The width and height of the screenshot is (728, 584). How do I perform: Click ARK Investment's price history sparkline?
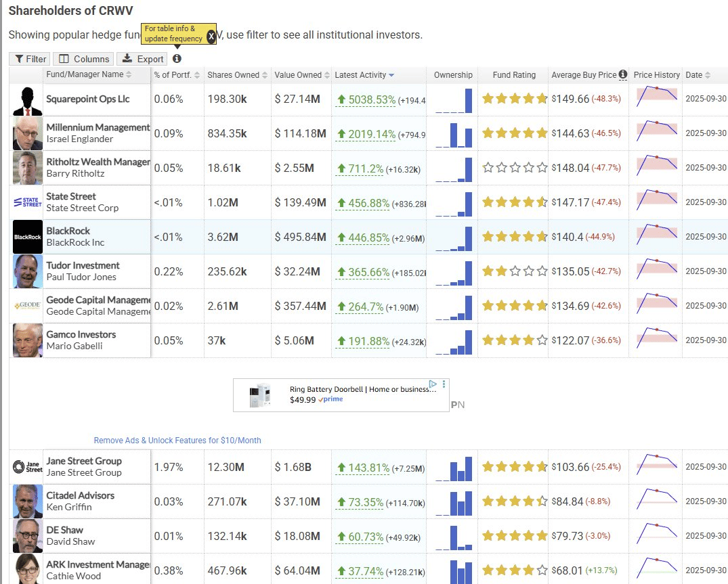(657, 568)
